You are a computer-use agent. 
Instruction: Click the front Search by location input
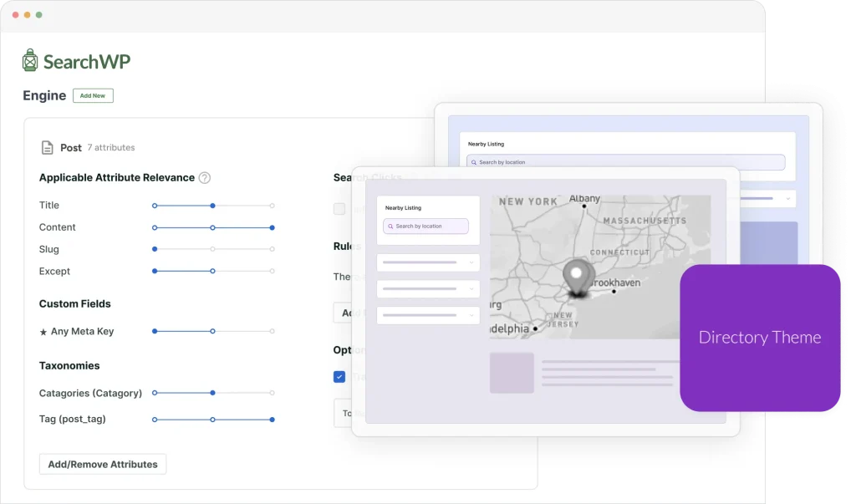(425, 226)
